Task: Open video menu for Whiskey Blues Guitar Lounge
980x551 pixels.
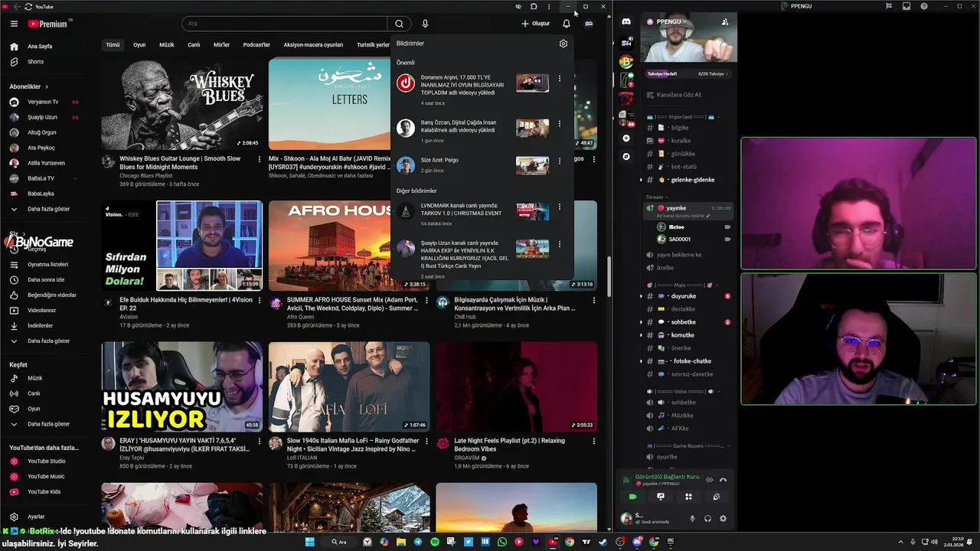Action: 260,160
